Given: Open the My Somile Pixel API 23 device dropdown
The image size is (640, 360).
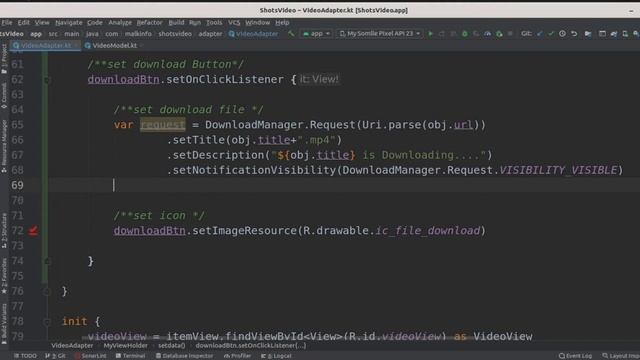Looking at the screenshot, I should pos(380,34).
